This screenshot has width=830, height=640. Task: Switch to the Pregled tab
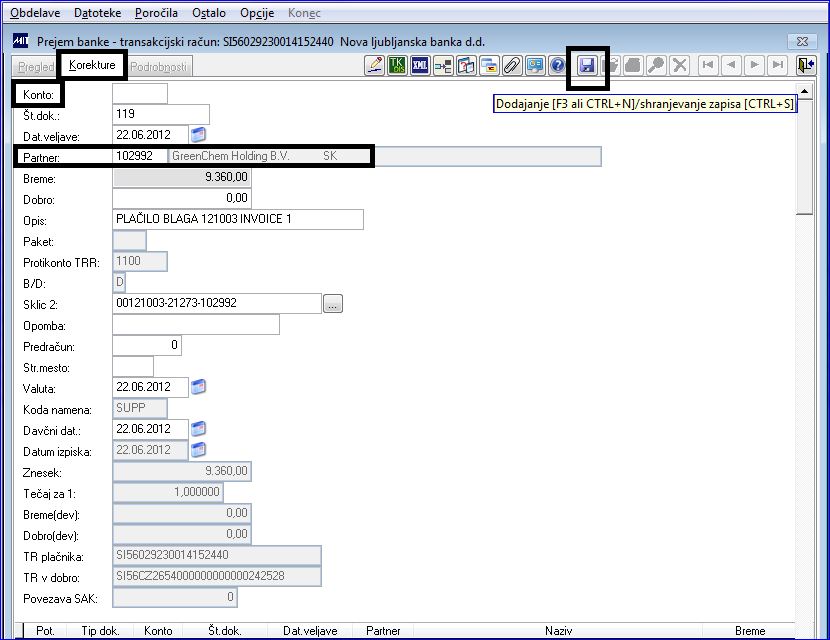pos(35,67)
